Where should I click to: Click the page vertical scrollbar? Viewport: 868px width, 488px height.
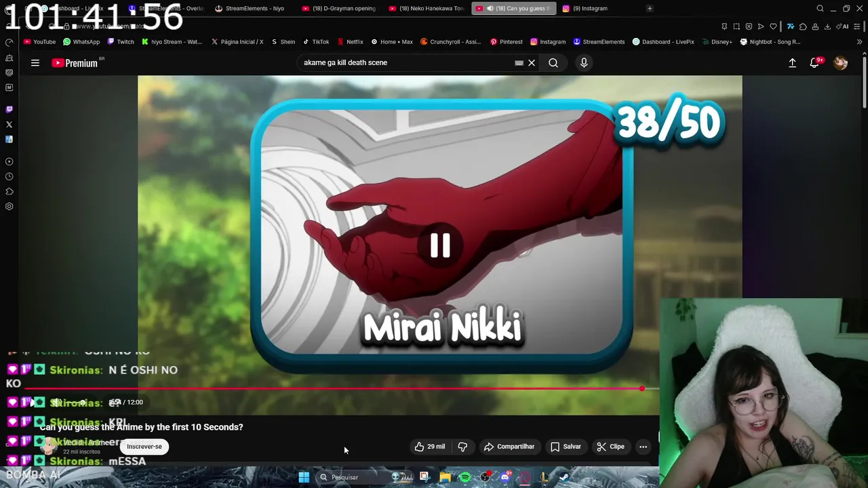(864, 81)
